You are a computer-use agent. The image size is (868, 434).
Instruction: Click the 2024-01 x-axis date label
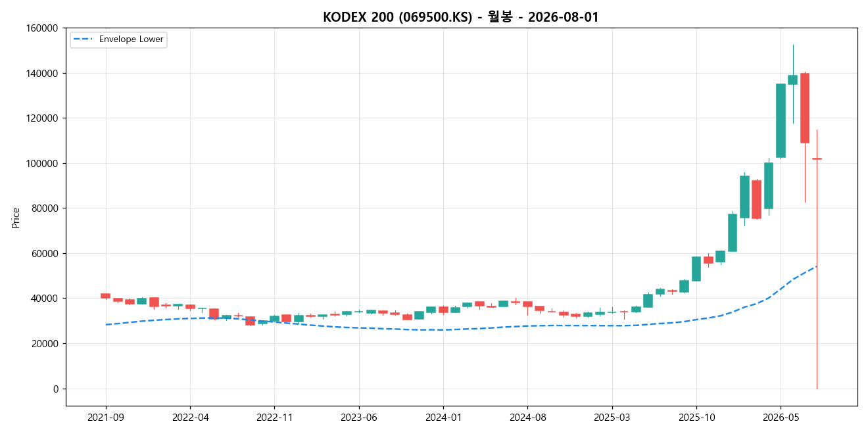coord(443,418)
